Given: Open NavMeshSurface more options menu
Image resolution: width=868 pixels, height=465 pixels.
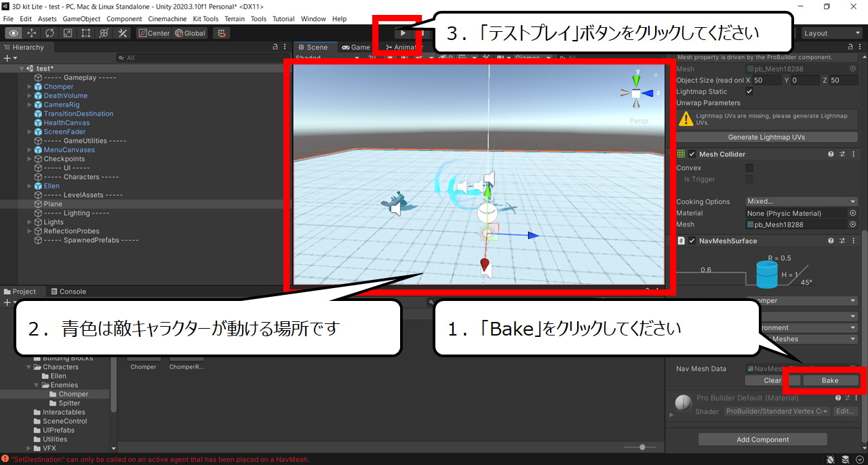Looking at the screenshot, I should 853,241.
